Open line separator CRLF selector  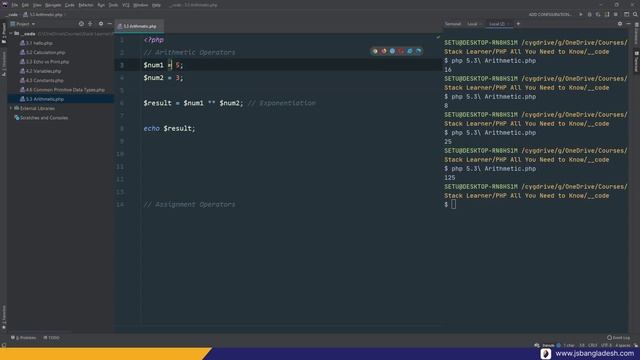593,345
